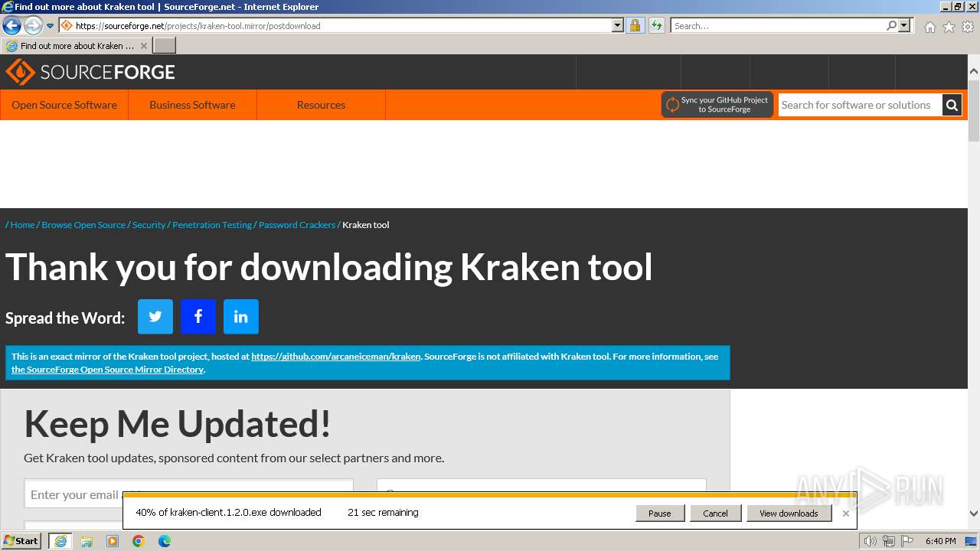
Task: Open the github.com/arcaneiceman/kraken link
Action: tap(336, 357)
